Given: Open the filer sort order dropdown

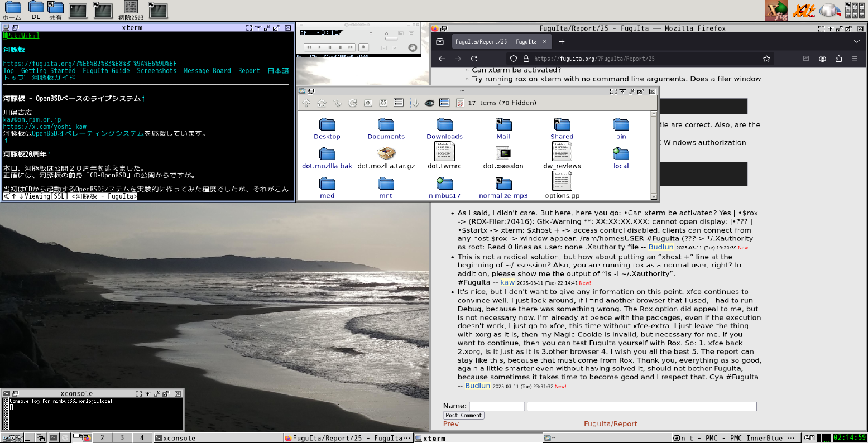Looking at the screenshot, I should click(x=414, y=103).
